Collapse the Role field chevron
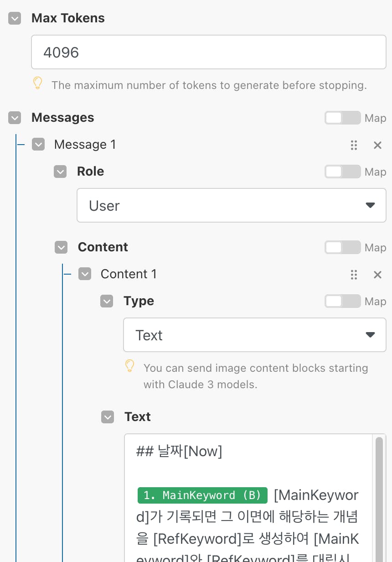 tap(60, 172)
